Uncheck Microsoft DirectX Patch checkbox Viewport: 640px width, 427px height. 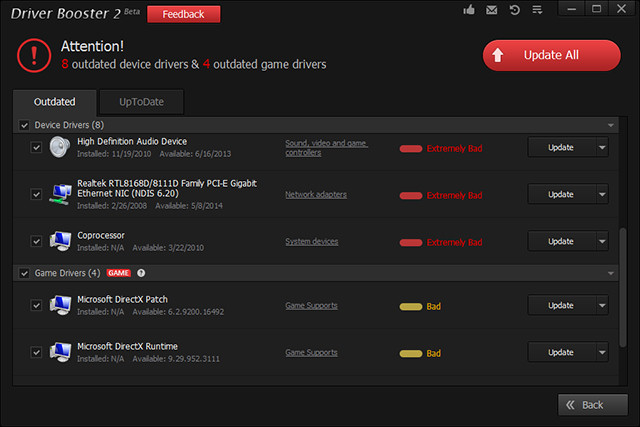pyautogui.click(x=36, y=305)
